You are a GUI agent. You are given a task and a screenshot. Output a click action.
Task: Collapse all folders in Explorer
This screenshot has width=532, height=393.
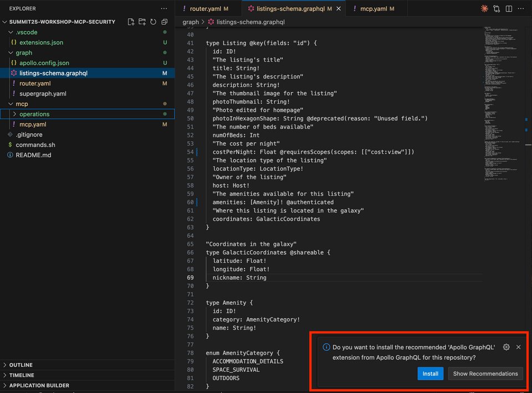[x=165, y=22]
